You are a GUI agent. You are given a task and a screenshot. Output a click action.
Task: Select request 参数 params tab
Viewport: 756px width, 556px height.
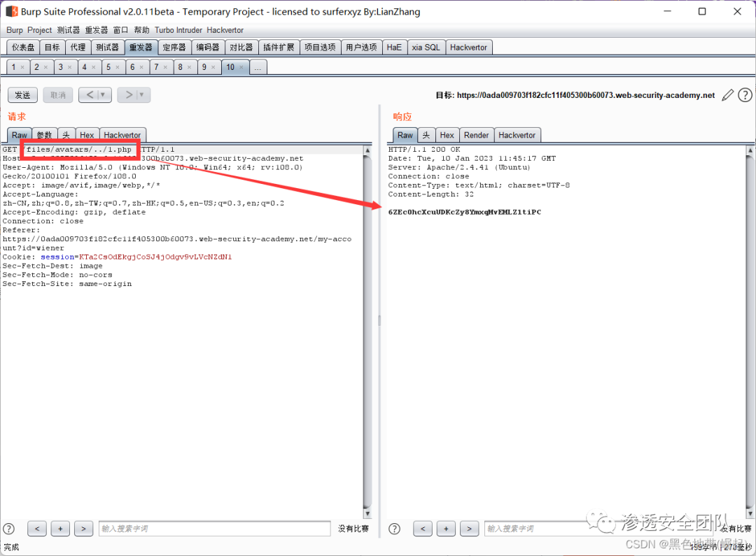tap(44, 136)
